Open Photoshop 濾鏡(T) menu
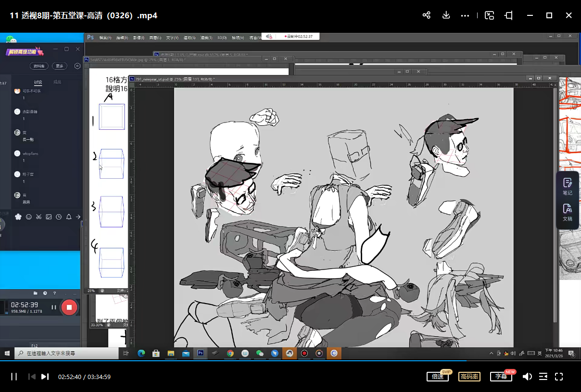The height and width of the screenshot is (392, 581). pos(206,37)
